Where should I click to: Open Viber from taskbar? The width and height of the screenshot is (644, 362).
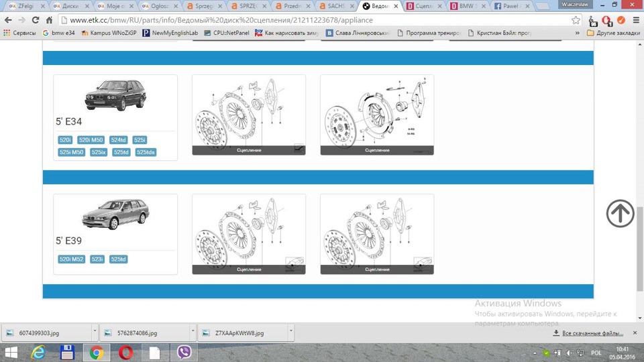(x=184, y=352)
